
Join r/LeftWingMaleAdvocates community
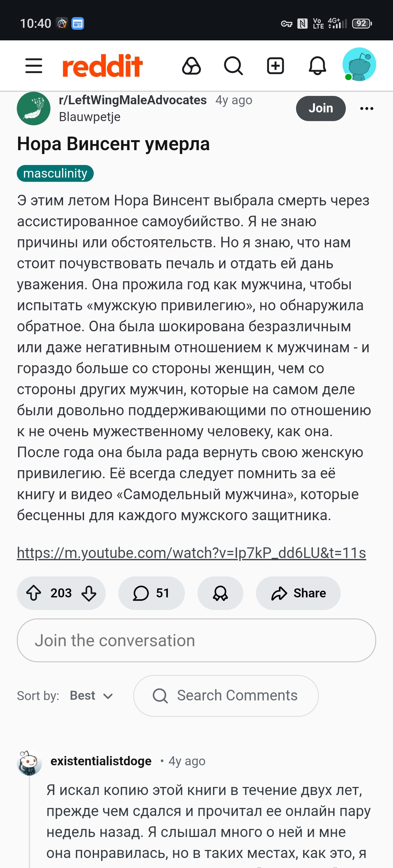pyautogui.click(x=321, y=108)
